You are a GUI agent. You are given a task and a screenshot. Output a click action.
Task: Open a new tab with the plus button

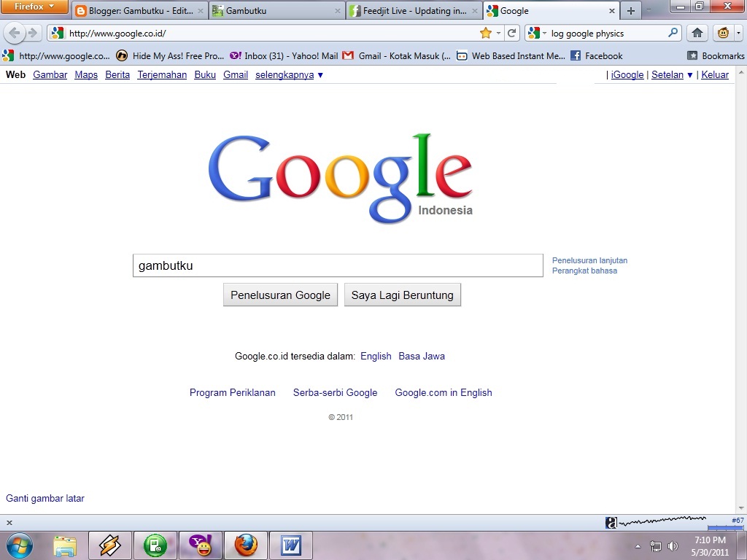(631, 10)
